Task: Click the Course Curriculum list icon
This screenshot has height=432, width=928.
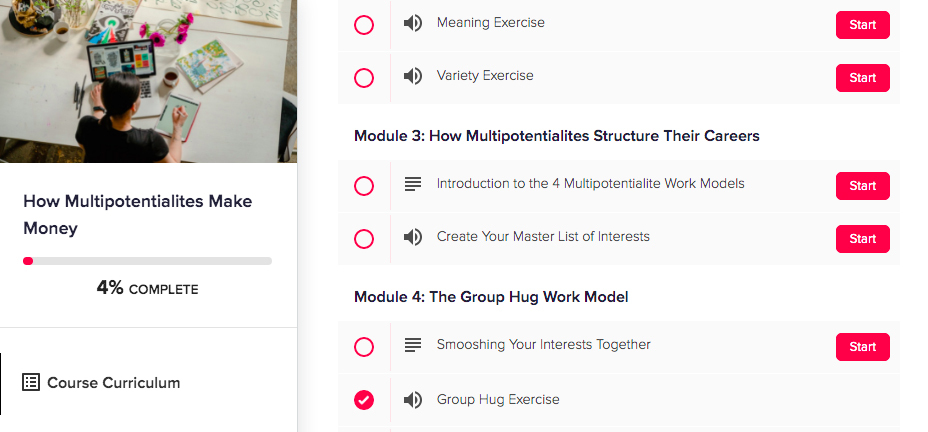Action: pos(31,382)
